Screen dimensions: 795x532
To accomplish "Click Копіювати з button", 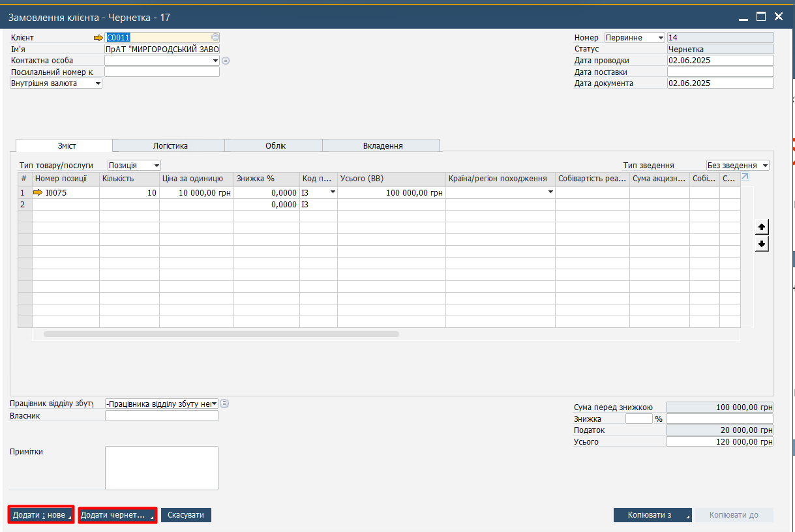I will (x=653, y=515).
